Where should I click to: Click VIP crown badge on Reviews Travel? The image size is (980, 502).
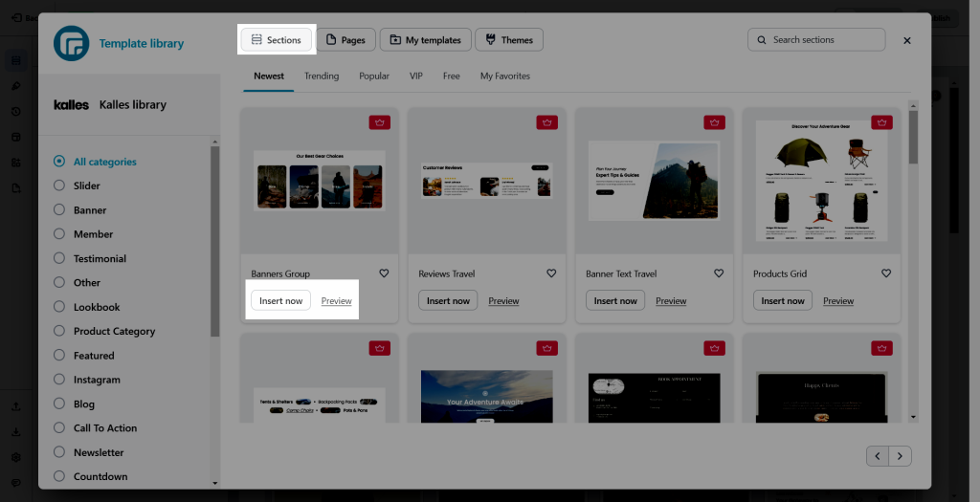coord(546,122)
